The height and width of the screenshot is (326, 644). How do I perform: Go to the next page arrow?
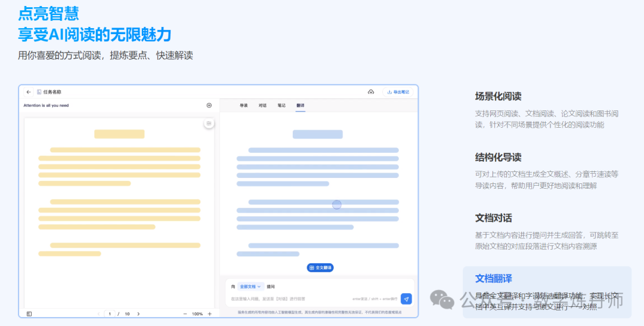tap(138, 313)
